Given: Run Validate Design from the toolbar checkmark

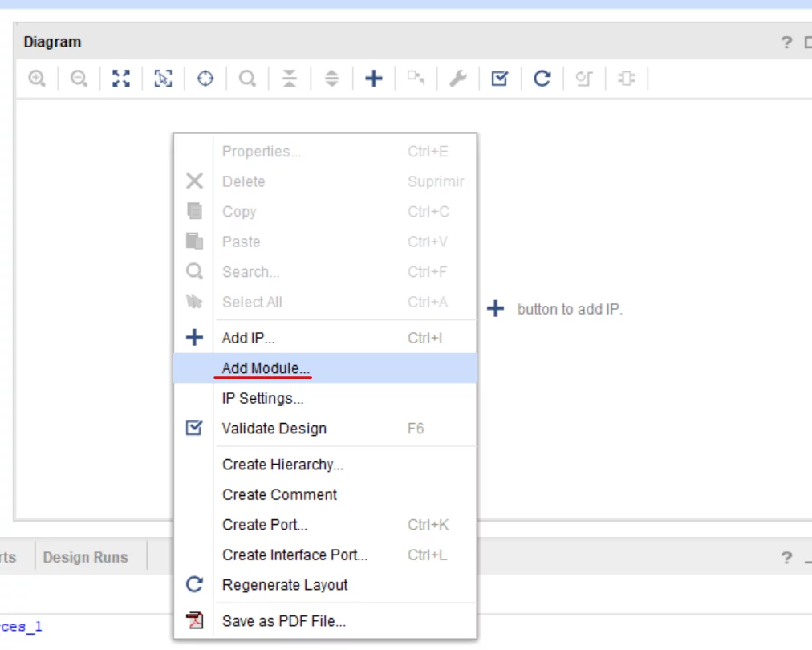Looking at the screenshot, I should pos(499,78).
